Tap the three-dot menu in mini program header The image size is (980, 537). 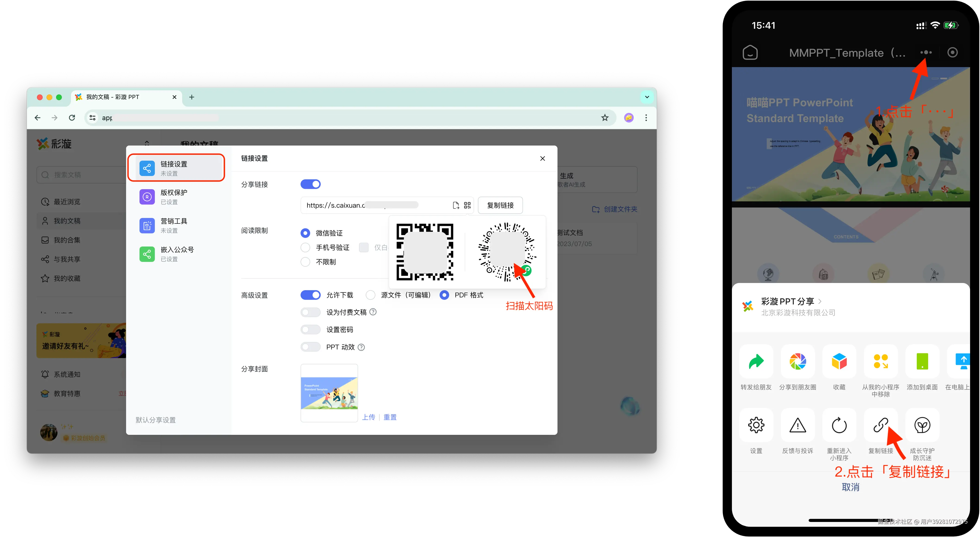pos(926,53)
